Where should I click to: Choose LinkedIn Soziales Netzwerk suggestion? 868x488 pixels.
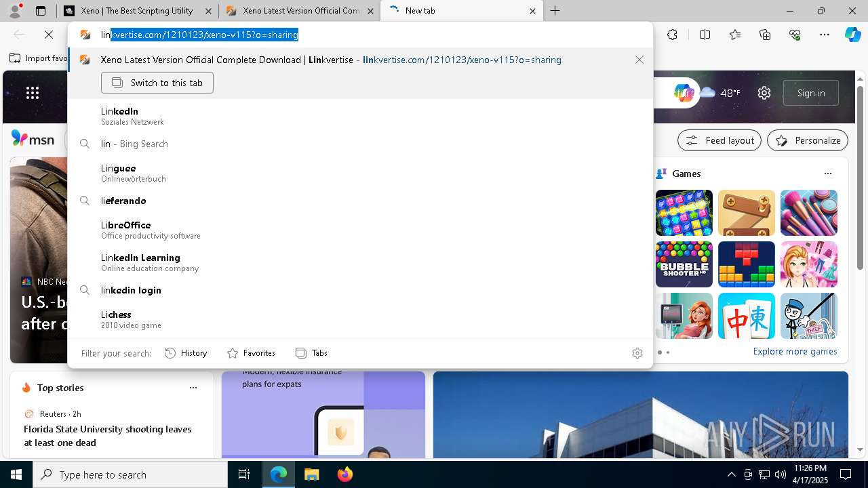pos(360,116)
